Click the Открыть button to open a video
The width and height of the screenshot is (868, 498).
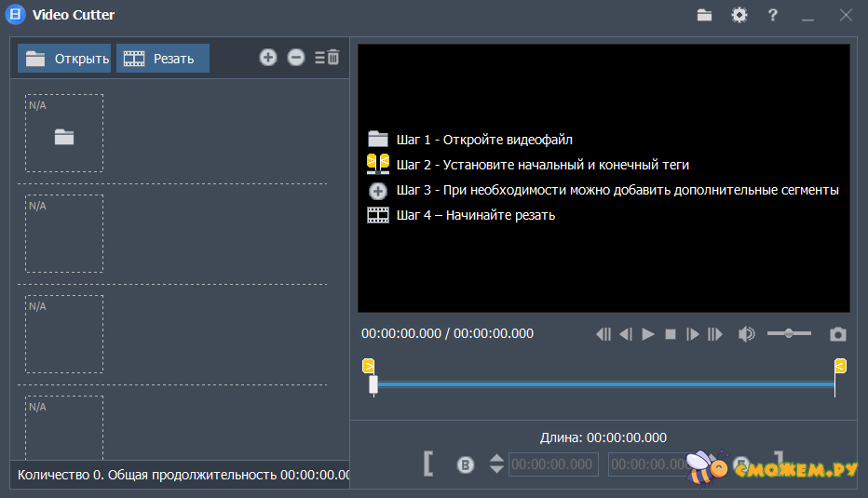coord(65,59)
